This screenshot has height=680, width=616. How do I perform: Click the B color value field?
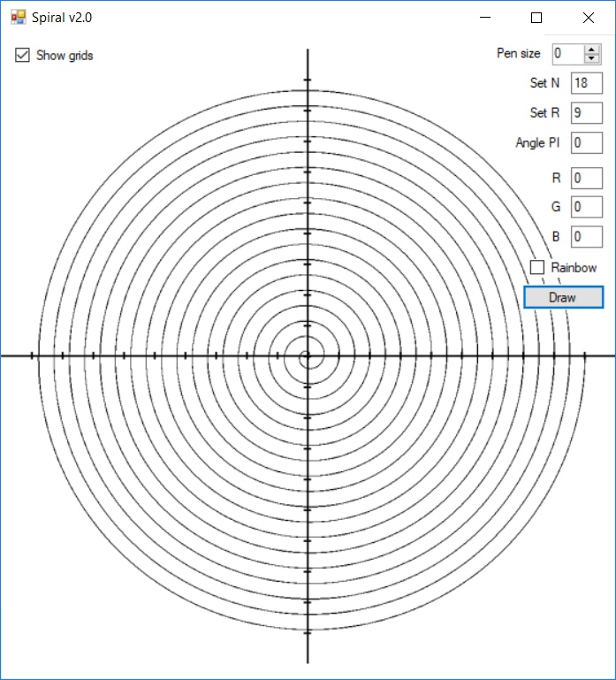click(587, 237)
